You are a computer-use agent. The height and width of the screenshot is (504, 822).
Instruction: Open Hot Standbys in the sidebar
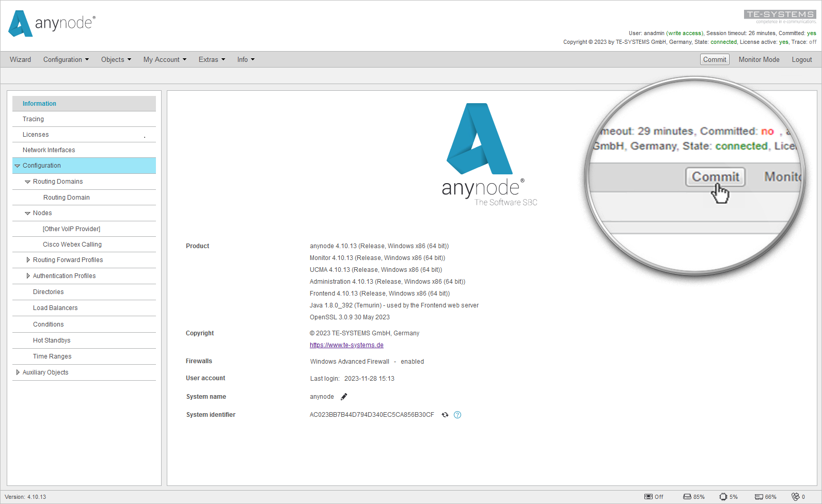pos(84,340)
